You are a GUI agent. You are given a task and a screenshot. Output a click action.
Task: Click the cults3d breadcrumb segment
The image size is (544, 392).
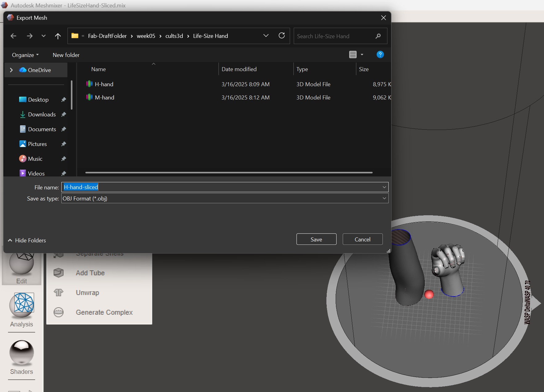(x=174, y=36)
